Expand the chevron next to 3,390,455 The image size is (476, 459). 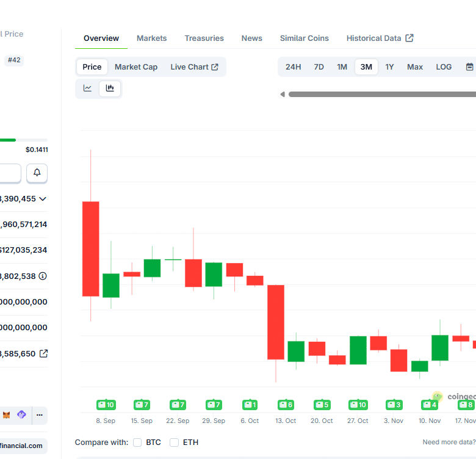(43, 199)
